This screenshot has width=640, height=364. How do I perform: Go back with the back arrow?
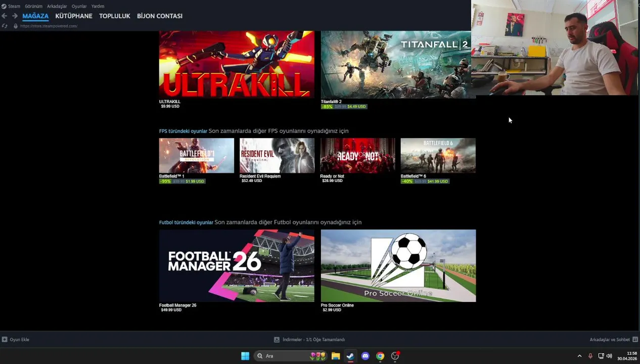5,16
